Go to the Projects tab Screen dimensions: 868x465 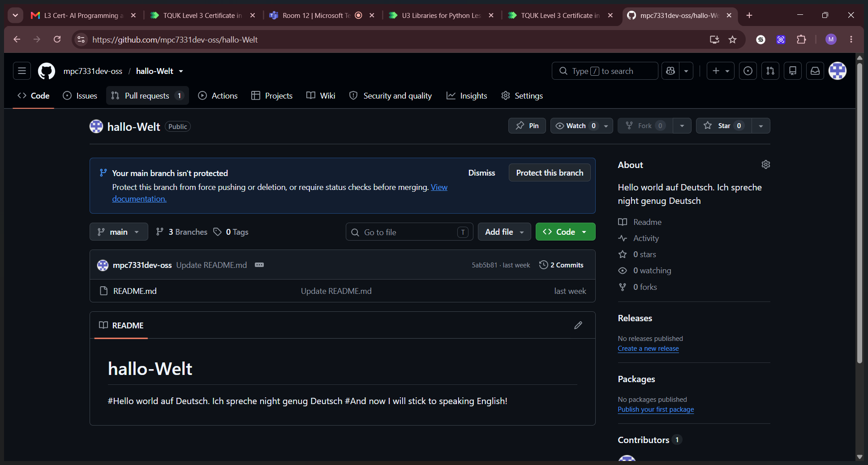[x=272, y=95]
